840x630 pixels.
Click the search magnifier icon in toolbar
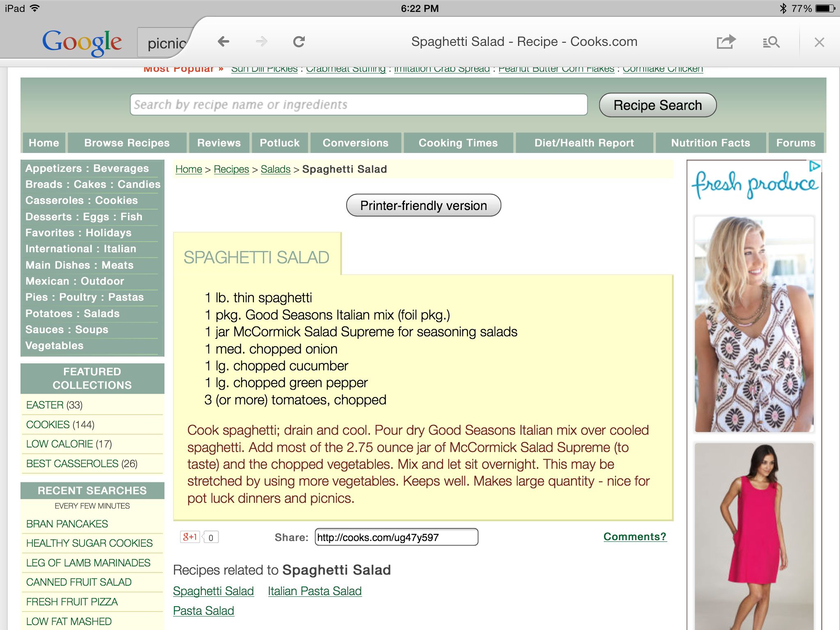[x=771, y=42]
